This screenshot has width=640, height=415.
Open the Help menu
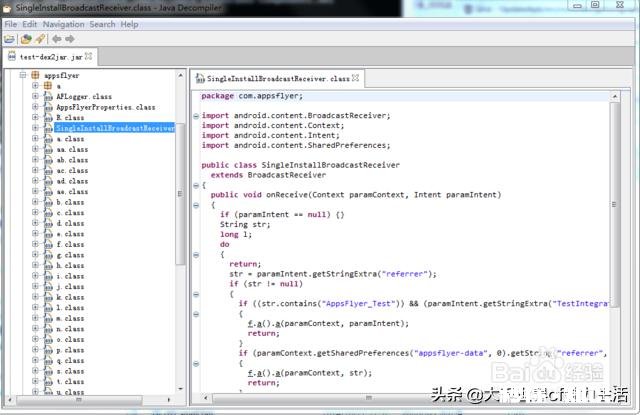[129, 24]
